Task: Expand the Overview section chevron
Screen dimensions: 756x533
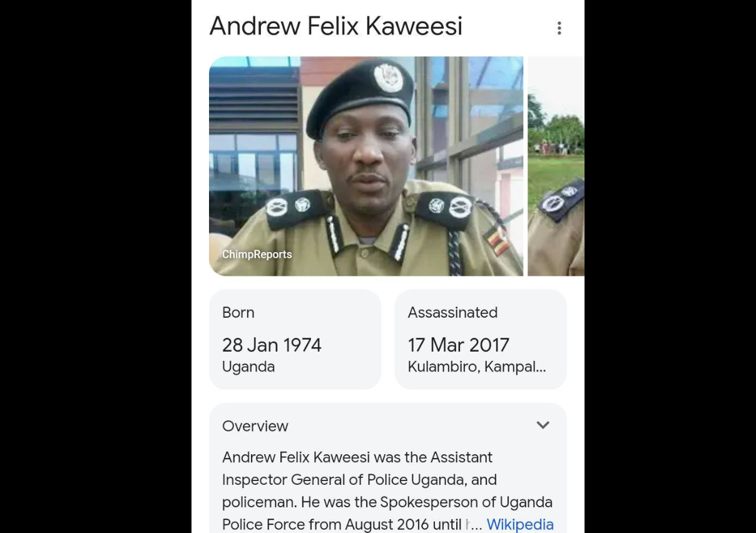Action: (x=543, y=425)
